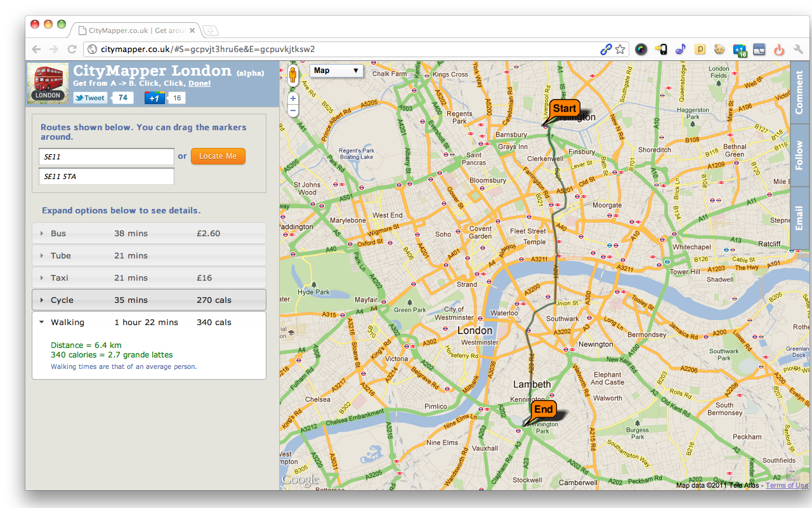Image resolution: width=812 pixels, height=508 pixels.
Task: Open the Comment side tab
Action: point(799,93)
